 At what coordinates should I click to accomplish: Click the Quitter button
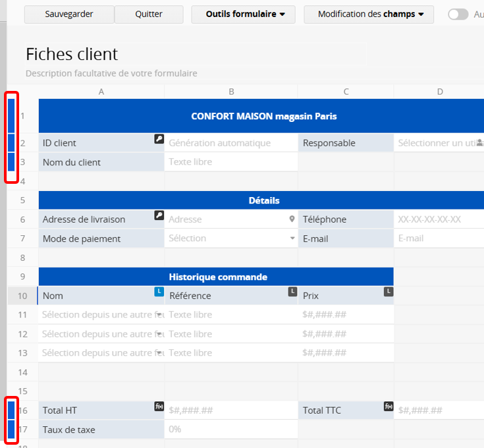click(149, 14)
